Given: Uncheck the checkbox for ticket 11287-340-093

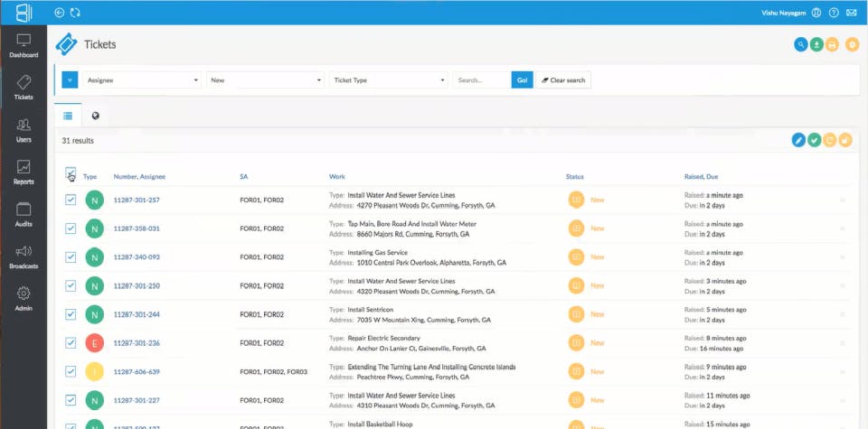Looking at the screenshot, I should (71, 257).
